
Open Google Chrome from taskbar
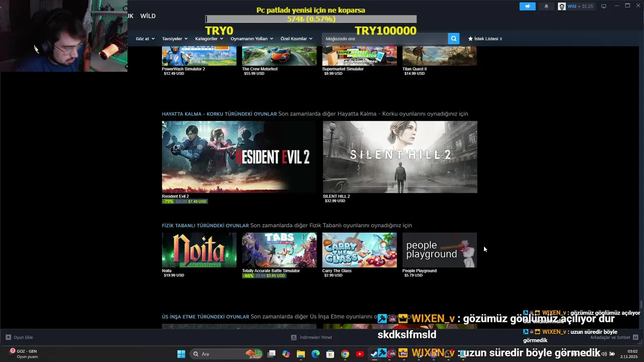click(x=345, y=354)
